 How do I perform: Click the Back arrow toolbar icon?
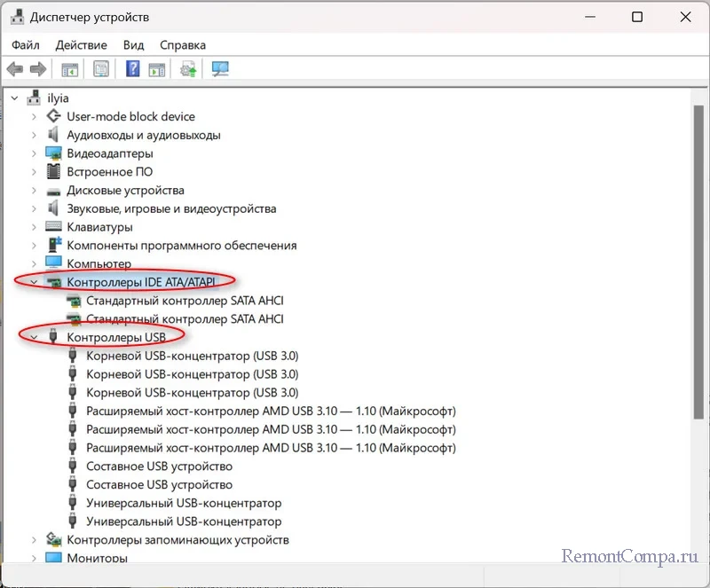14,69
